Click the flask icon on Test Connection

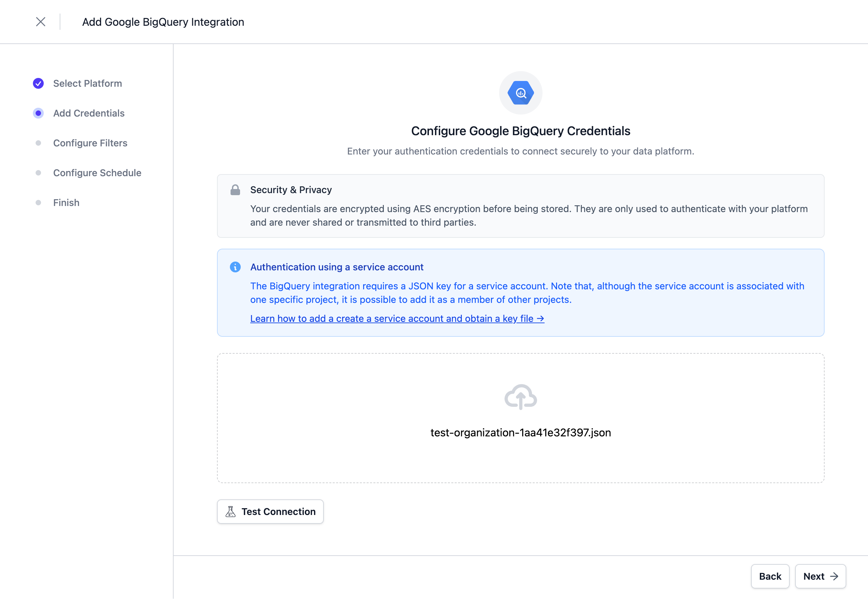click(x=231, y=511)
